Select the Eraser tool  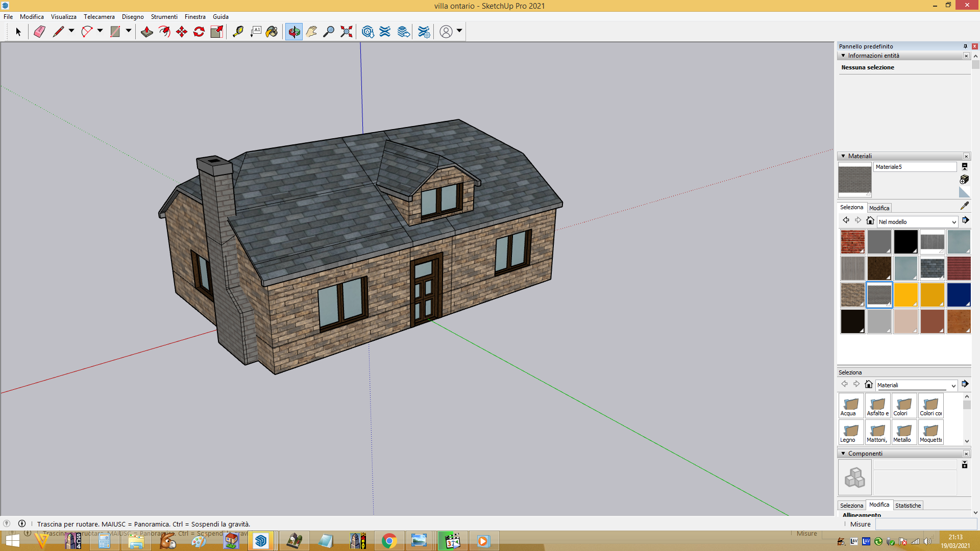click(39, 32)
